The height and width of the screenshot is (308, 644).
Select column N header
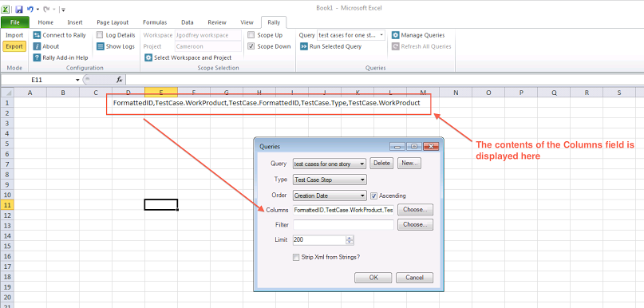click(456, 93)
